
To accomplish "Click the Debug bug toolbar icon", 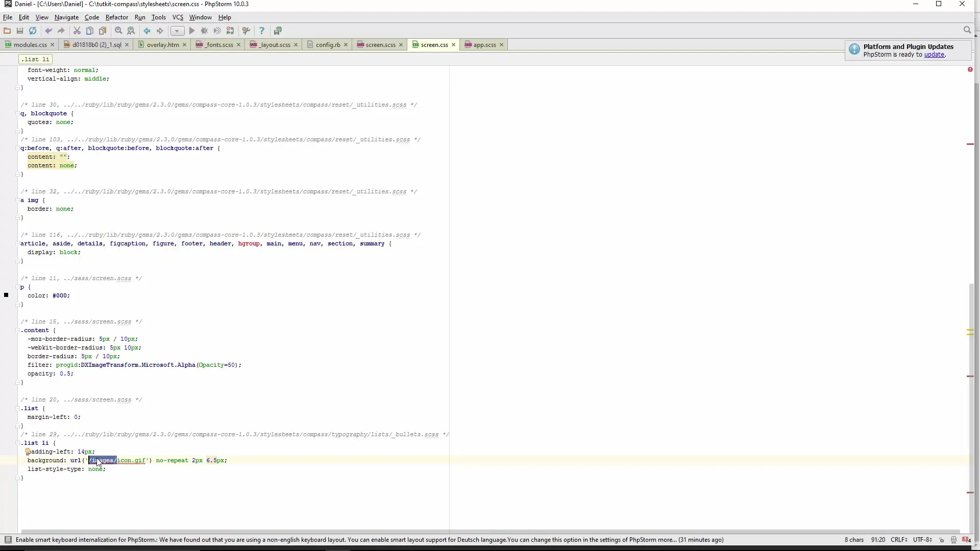I will pos(205,31).
